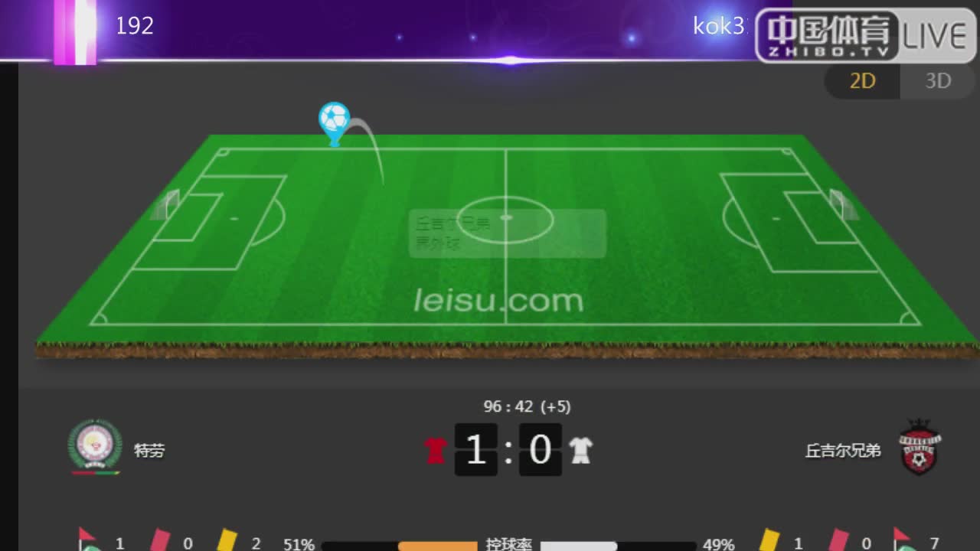Screen dimensions: 980x551
Task: Click the red home jersey icon
Action: tap(436, 450)
